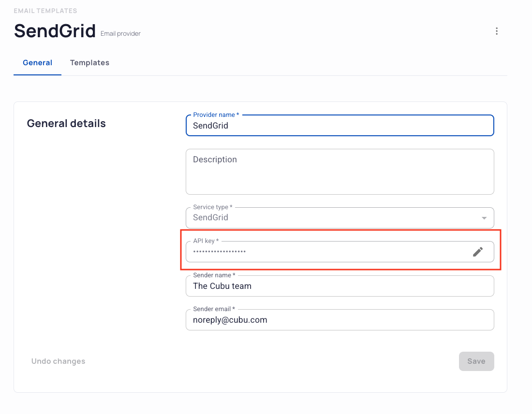
Task: Click the Email provider subtitle text
Action: 120,33
